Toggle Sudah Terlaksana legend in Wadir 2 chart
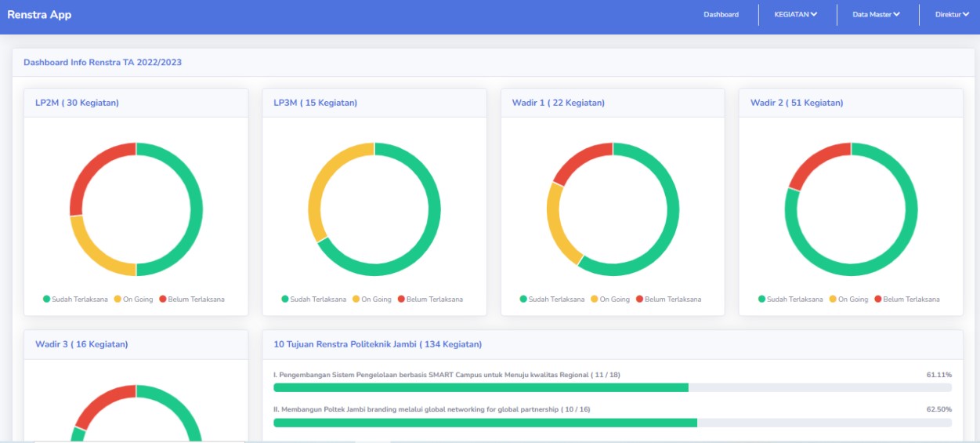980x443 pixels. click(x=790, y=299)
